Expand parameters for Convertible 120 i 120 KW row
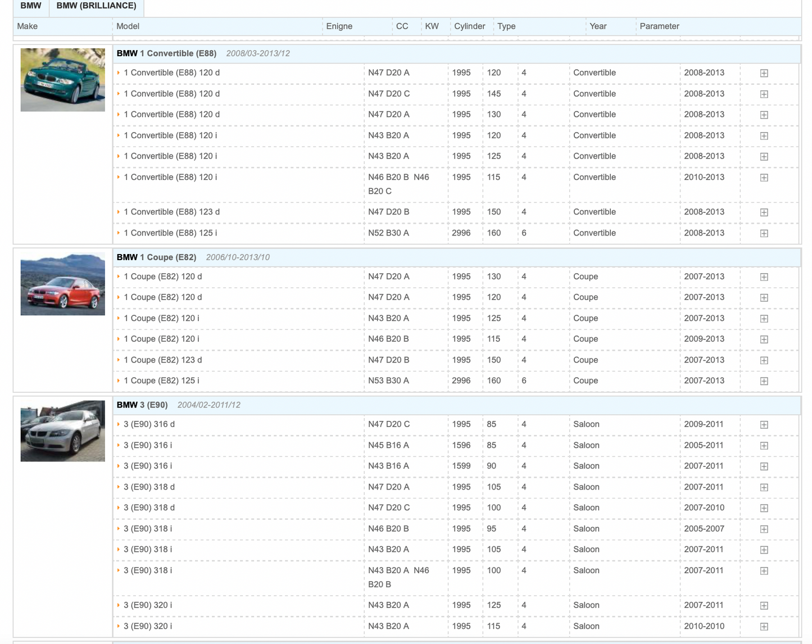Image resolution: width=812 pixels, height=644 pixels. 764,135
